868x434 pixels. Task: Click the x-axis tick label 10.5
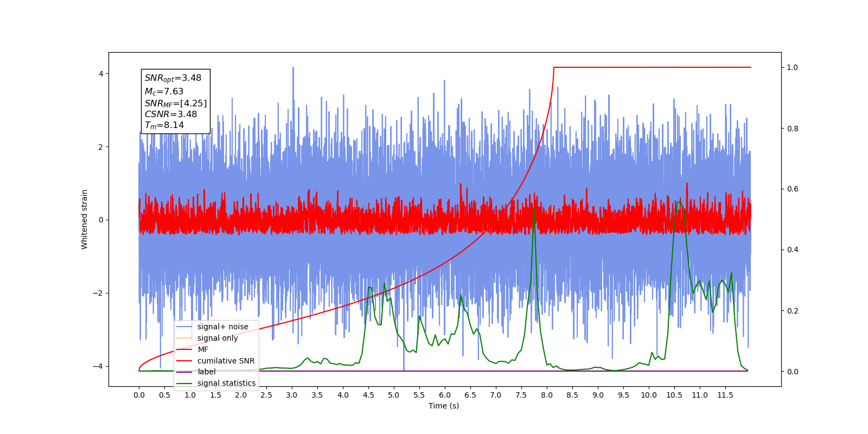(674, 395)
